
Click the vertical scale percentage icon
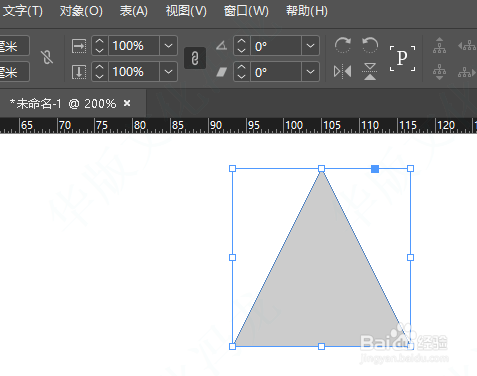(x=79, y=72)
